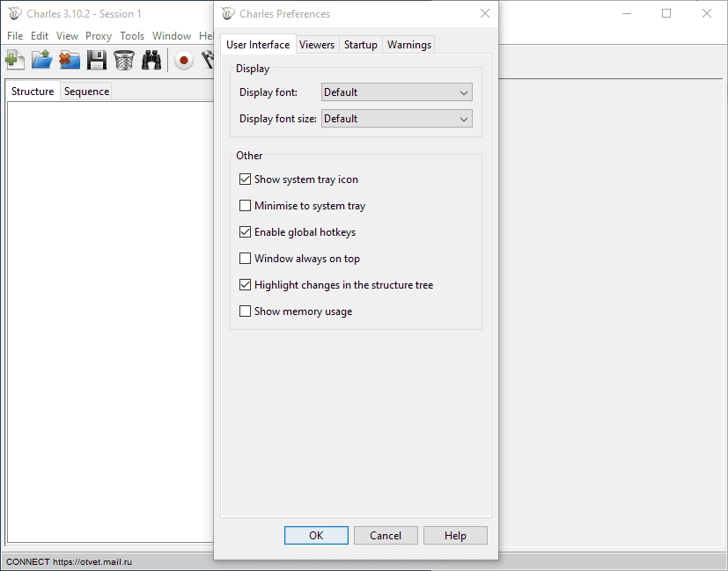
Task: Enable Minimise to system tray
Action: (x=245, y=206)
